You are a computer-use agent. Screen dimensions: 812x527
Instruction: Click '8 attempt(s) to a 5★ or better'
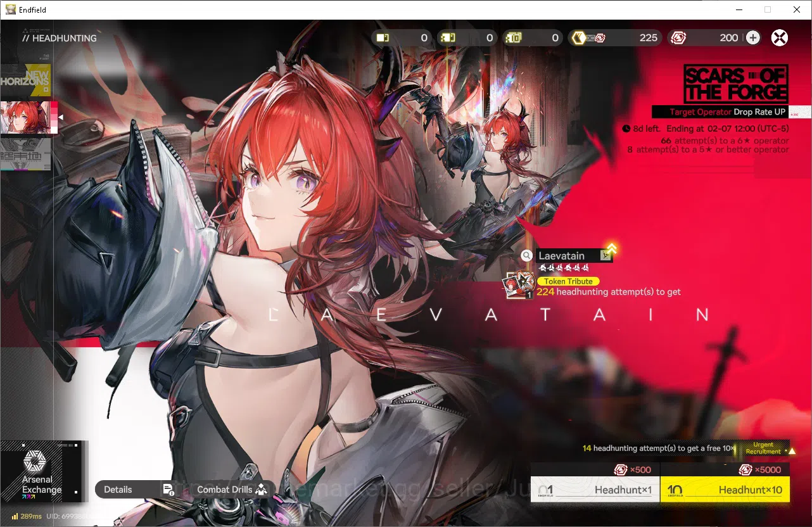point(708,149)
